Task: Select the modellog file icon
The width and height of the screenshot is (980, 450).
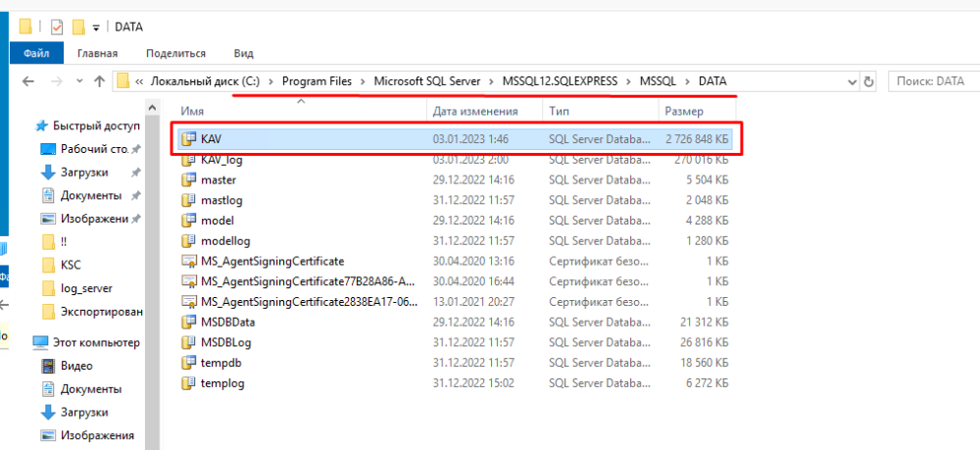Action: click(x=189, y=240)
